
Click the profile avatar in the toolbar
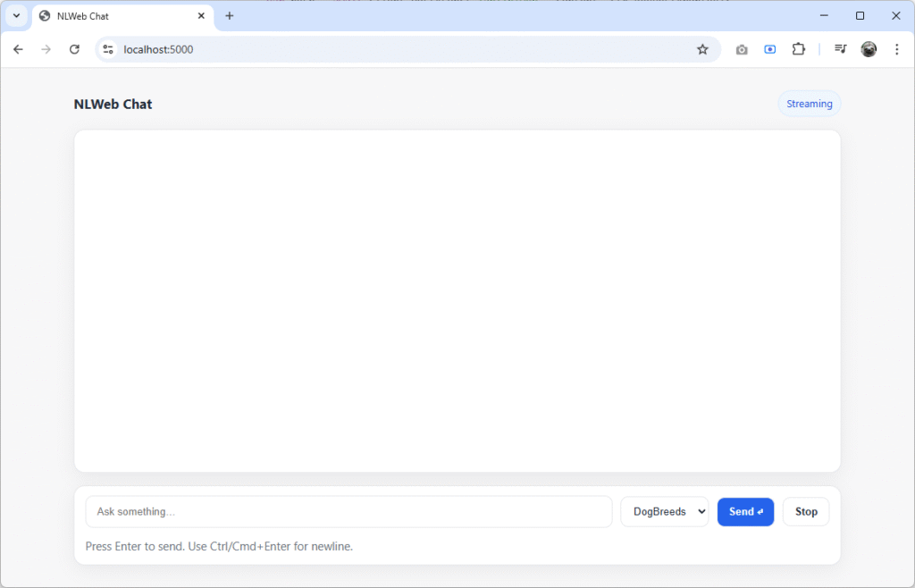tap(869, 49)
